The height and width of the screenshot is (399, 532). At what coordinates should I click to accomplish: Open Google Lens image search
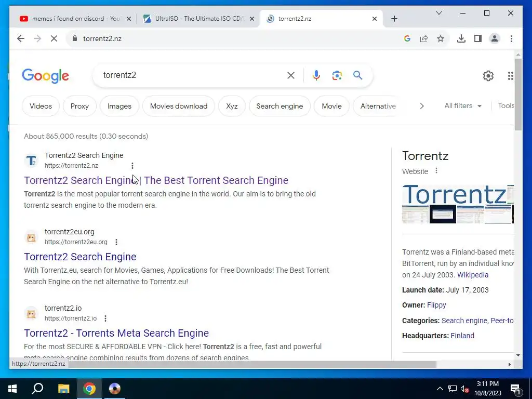[337, 75]
